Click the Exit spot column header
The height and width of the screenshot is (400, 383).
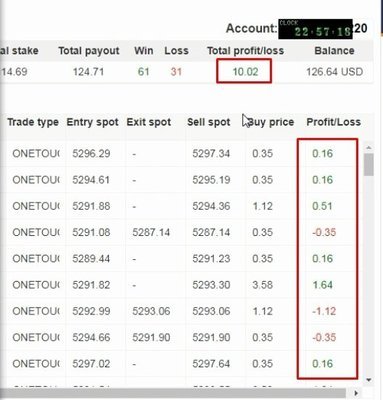click(x=149, y=122)
